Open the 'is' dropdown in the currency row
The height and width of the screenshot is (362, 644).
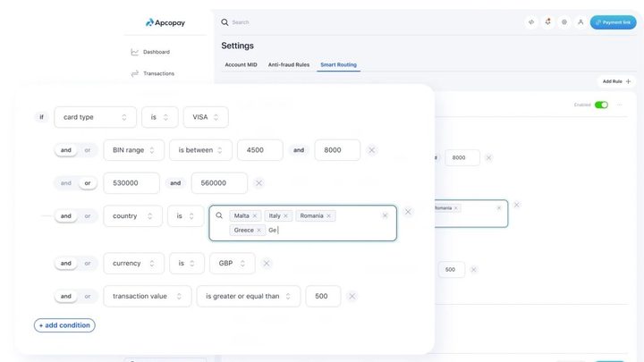tap(187, 264)
